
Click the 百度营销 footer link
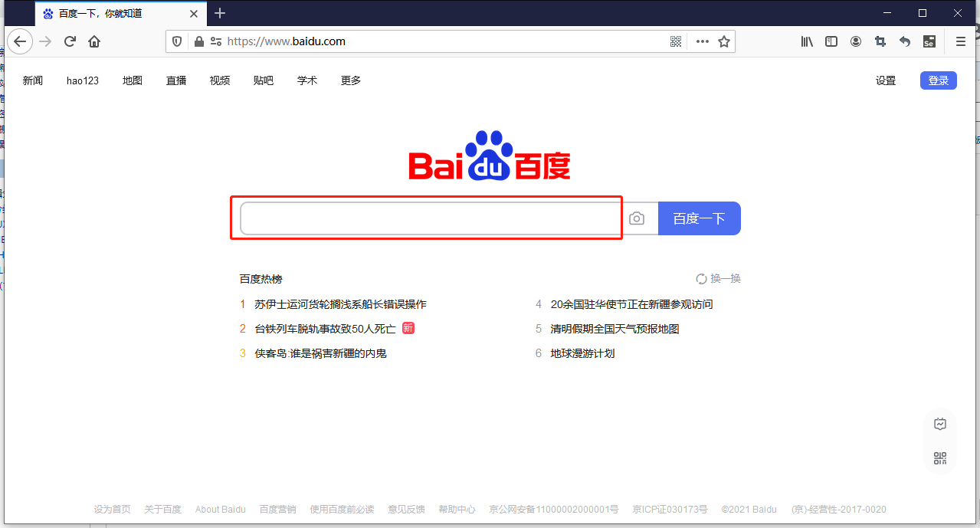[277, 510]
